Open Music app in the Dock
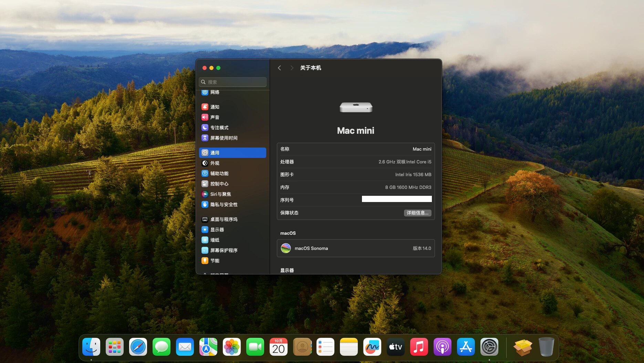The width and height of the screenshot is (644, 363). tap(419, 347)
